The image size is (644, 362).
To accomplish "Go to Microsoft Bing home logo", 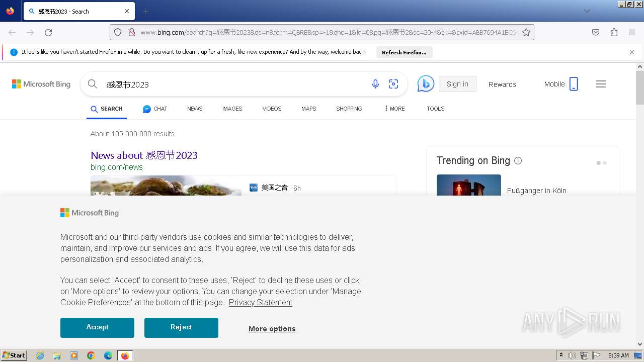I will (41, 84).
